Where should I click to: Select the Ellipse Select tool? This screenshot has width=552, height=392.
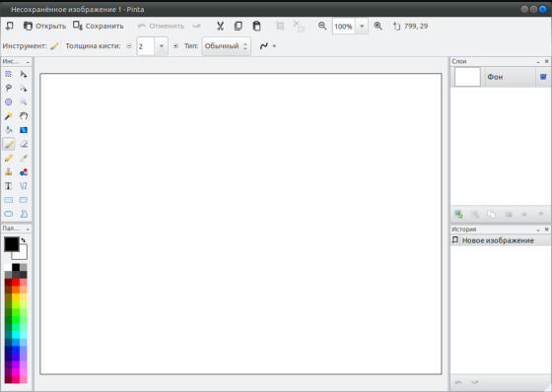click(9, 102)
